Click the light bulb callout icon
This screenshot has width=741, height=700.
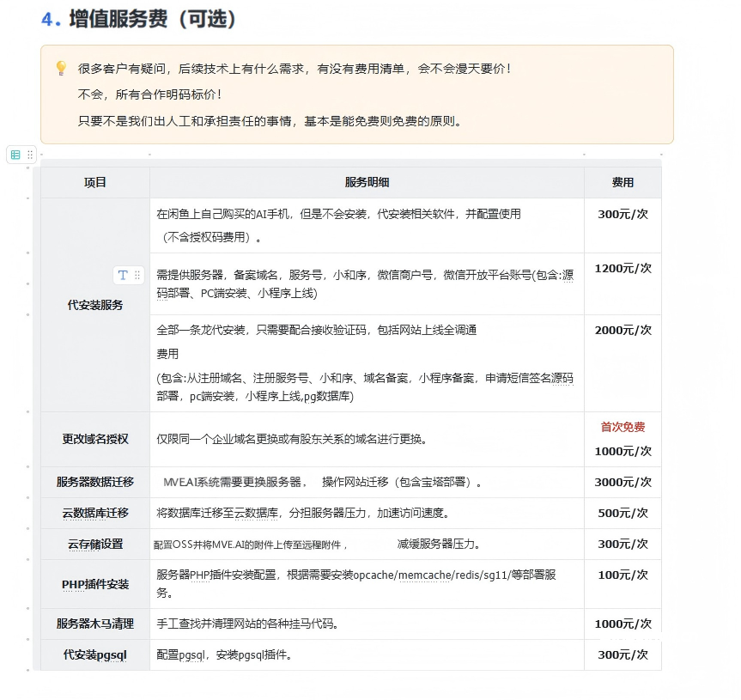point(61,68)
